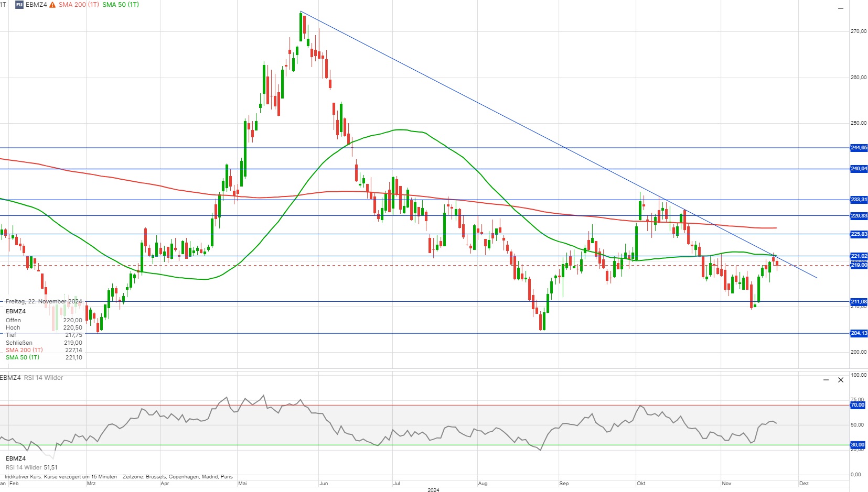This screenshot has width=868, height=492.
Task: Select the 229,83 price level tag
Action: [859, 216]
